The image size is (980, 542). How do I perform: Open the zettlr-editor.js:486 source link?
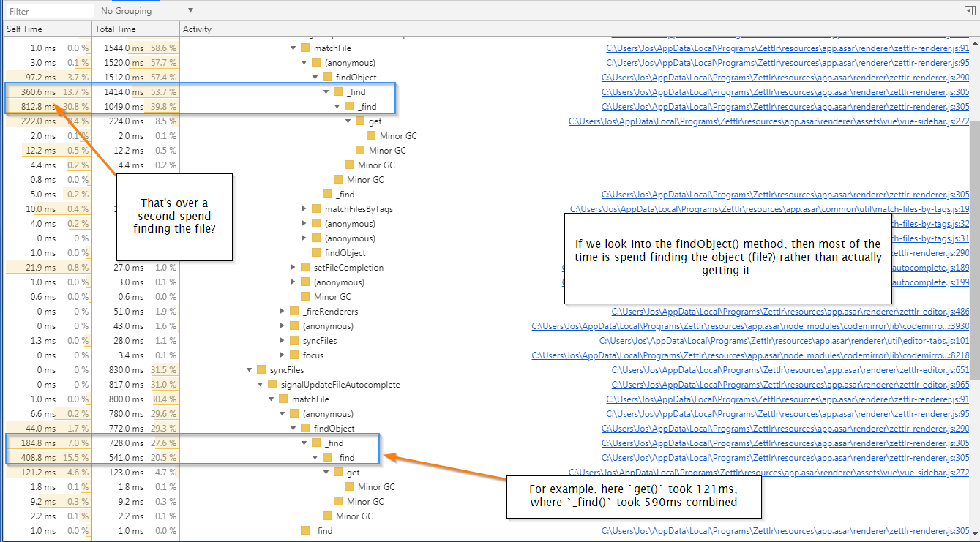tap(790, 311)
